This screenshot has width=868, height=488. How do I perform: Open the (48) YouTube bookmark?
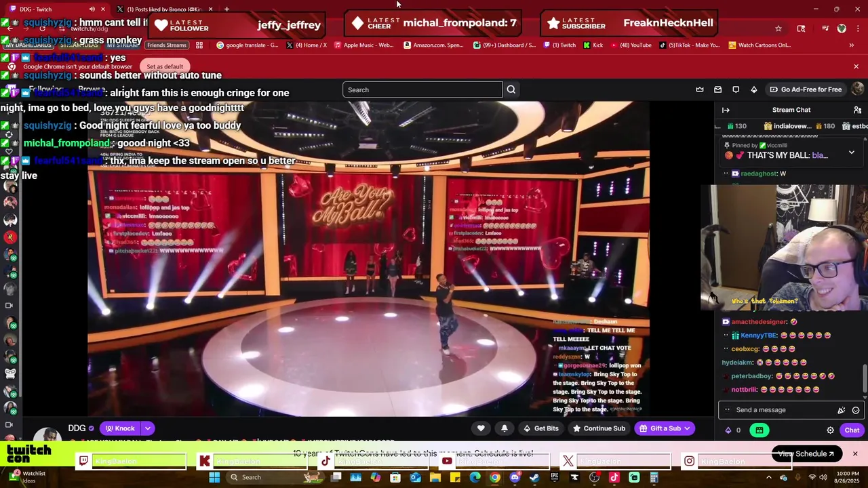coord(631,45)
